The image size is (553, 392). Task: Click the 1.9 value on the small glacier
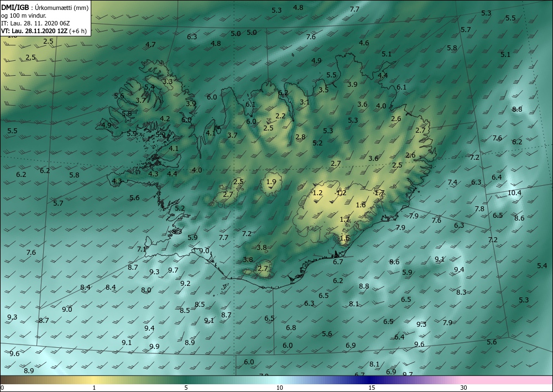[271, 182]
